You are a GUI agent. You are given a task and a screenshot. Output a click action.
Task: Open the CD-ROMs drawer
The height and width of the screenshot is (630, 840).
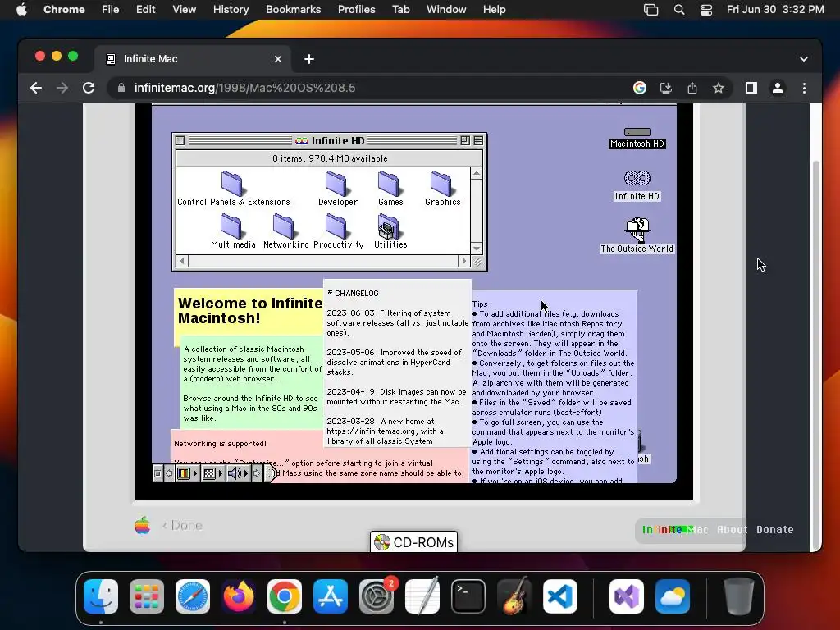[x=413, y=542]
